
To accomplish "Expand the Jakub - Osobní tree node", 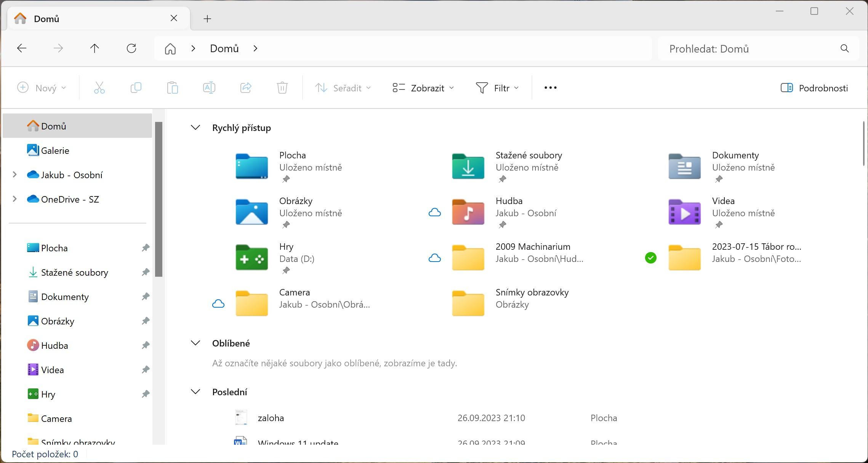I will click(x=14, y=175).
